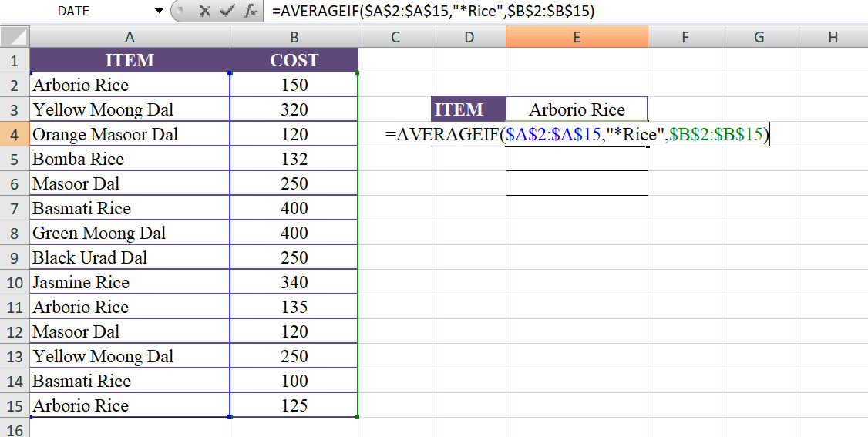Viewport: 868px width, 437px height.
Task: Select row 4 header
Action: [x=15, y=134]
